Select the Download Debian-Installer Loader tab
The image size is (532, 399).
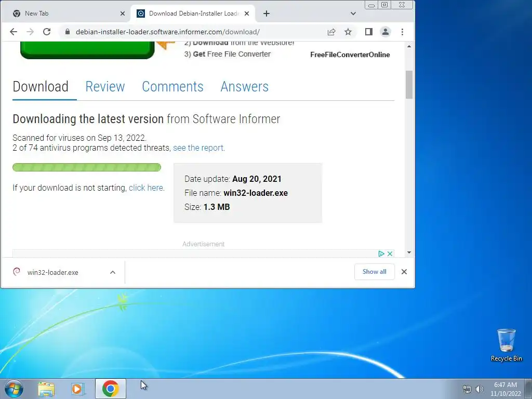[193, 14]
